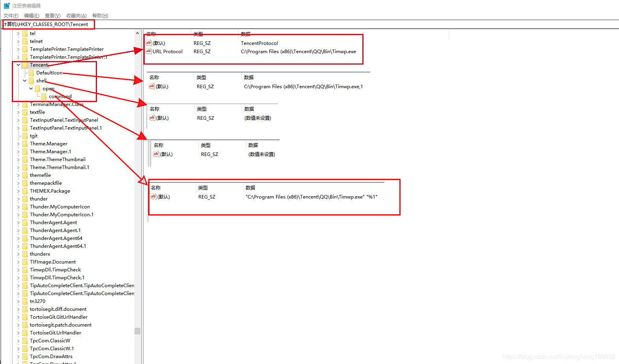Image resolution: width=619 pixels, height=364 pixels.
Task: Click the DefaultIcon subkey folder icon
Action: tap(32, 73)
